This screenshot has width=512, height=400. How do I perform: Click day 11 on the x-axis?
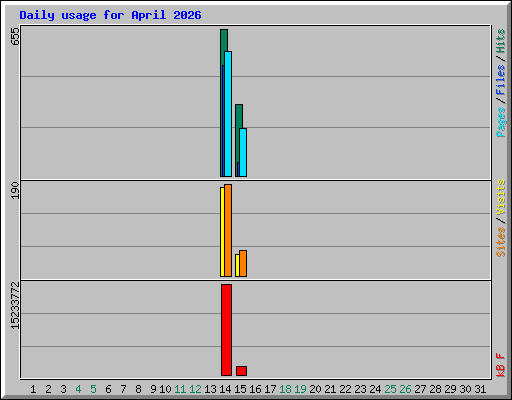click(180, 389)
